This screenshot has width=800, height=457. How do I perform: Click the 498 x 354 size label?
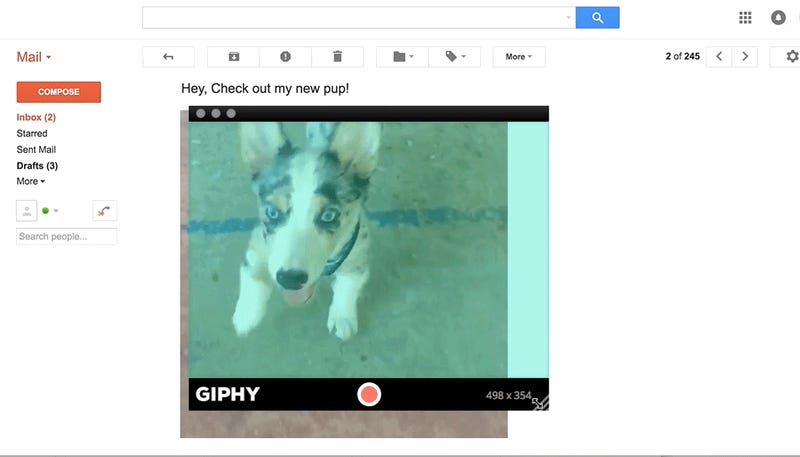point(508,395)
